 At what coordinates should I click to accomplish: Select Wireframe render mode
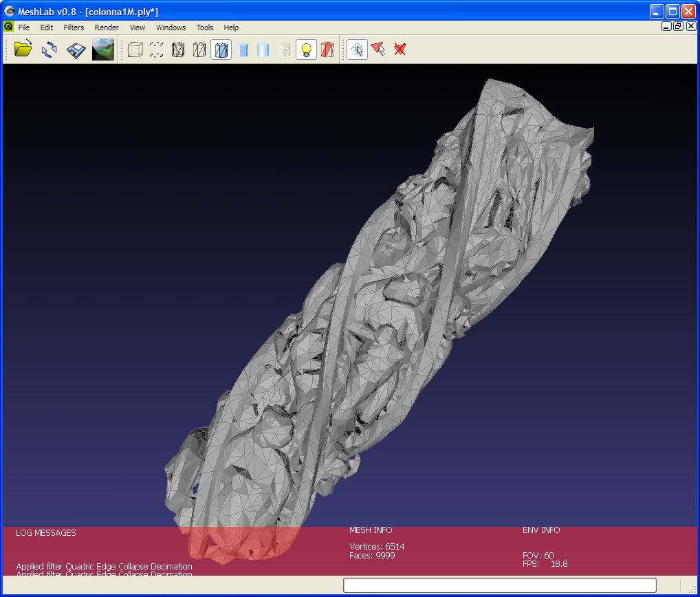point(178,50)
